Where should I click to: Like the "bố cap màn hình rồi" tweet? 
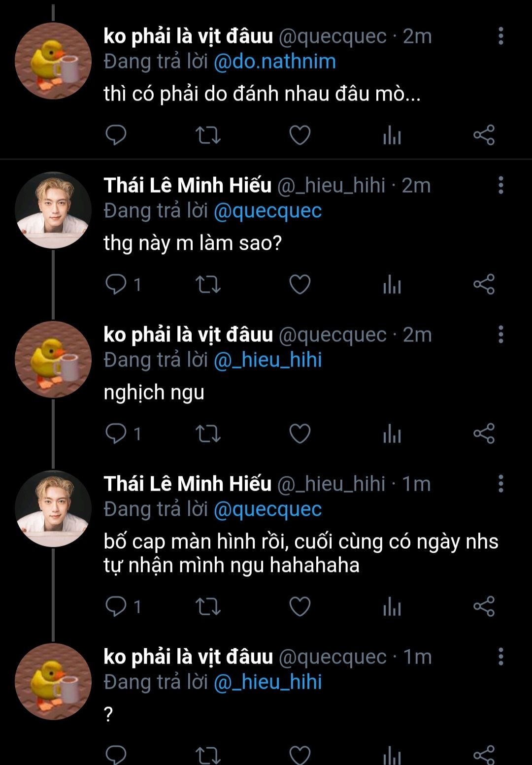[299, 606]
